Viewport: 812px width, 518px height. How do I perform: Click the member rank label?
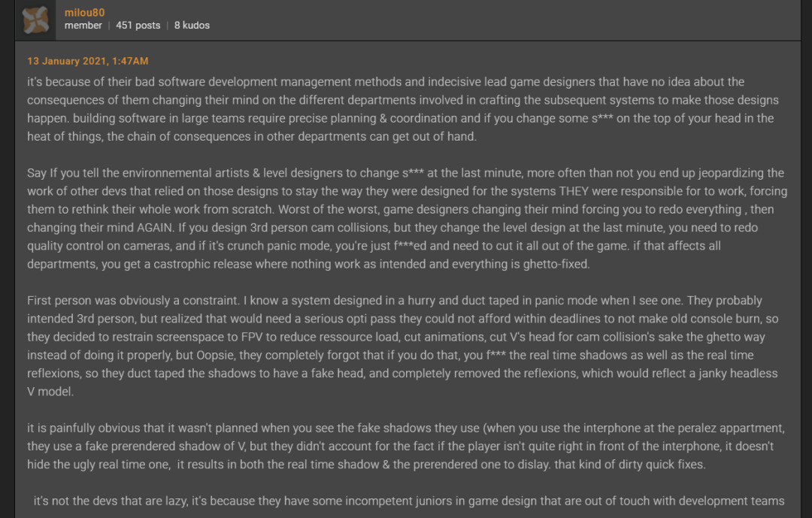(x=83, y=26)
